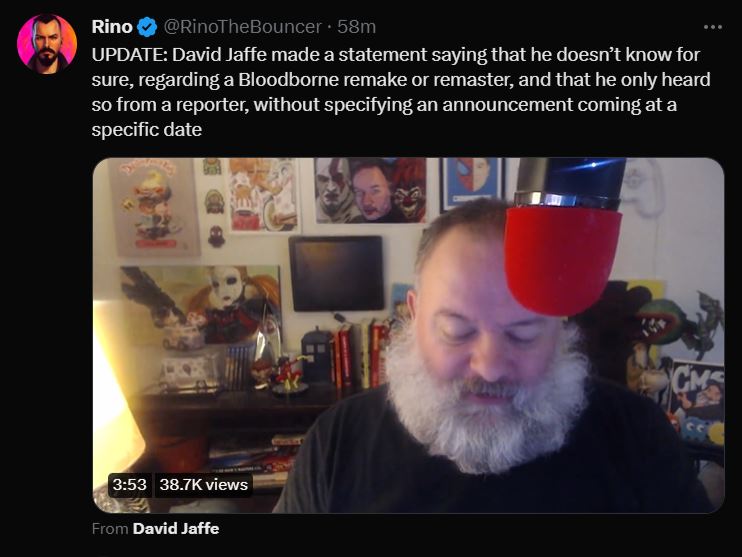Click the 38.7K views counter
Screen dimensions: 742x557
pos(203,485)
